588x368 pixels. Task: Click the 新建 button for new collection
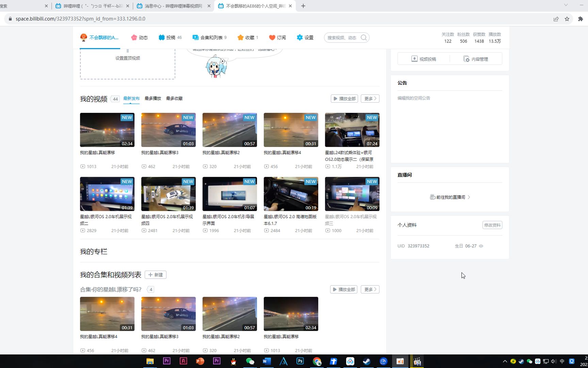pyautogui.click(x=156, y=275)
